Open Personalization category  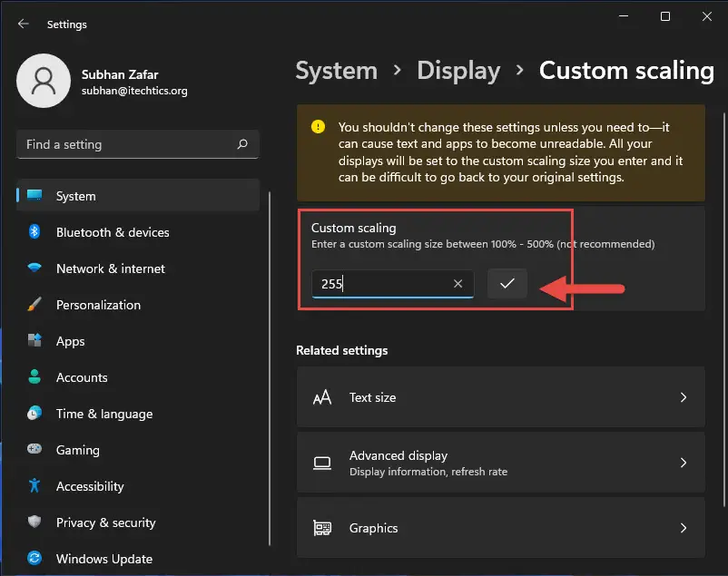138,305
